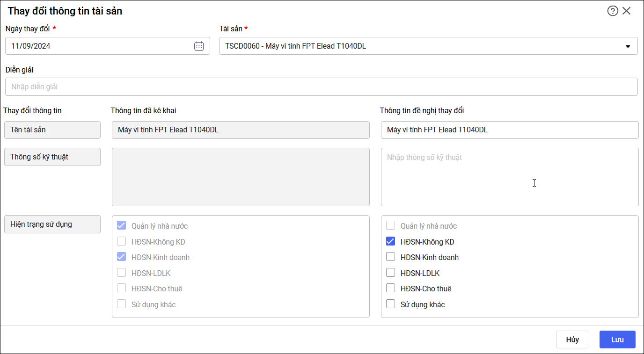The height and width of the screenshot is (354, 644).
Task: Check the proposed HĐSN-Kinh doanh checkbox
Action: tap(390, 257)
